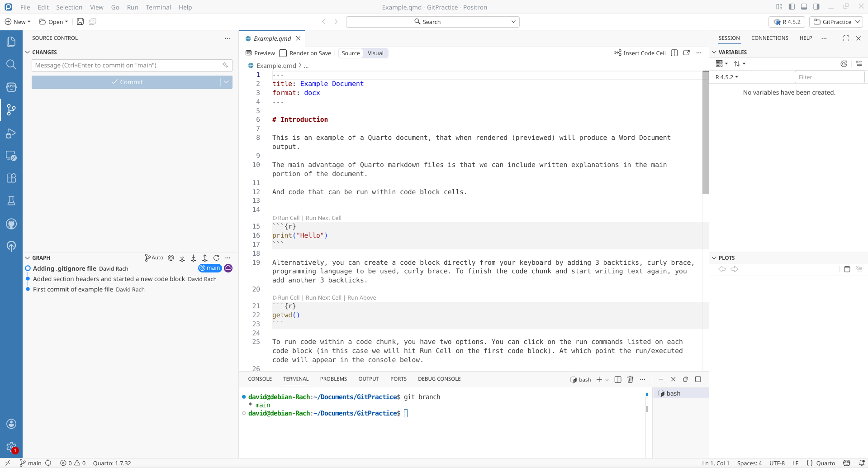868x468 pixels.
Task: Click the GitHub icon in activity bar
Action: (x=11, y=224)
